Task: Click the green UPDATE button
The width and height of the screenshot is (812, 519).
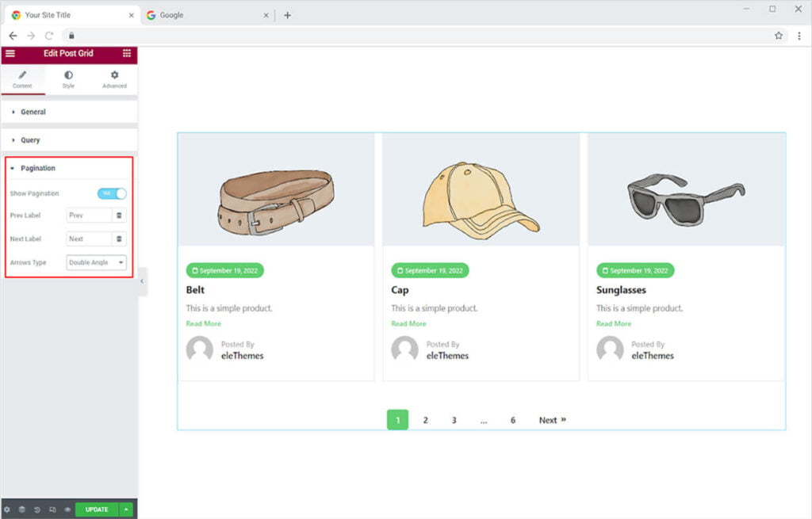Action: click(x=97, y=509)
